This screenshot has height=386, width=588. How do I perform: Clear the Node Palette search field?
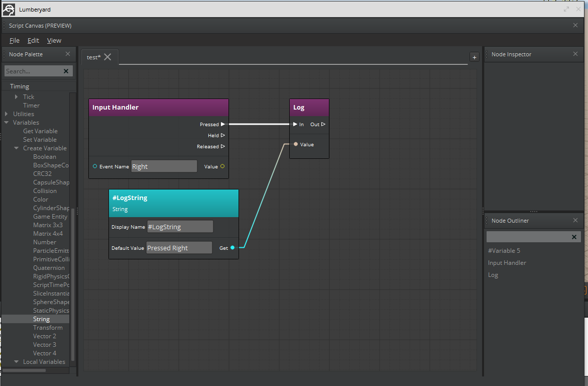coord(66,71)
